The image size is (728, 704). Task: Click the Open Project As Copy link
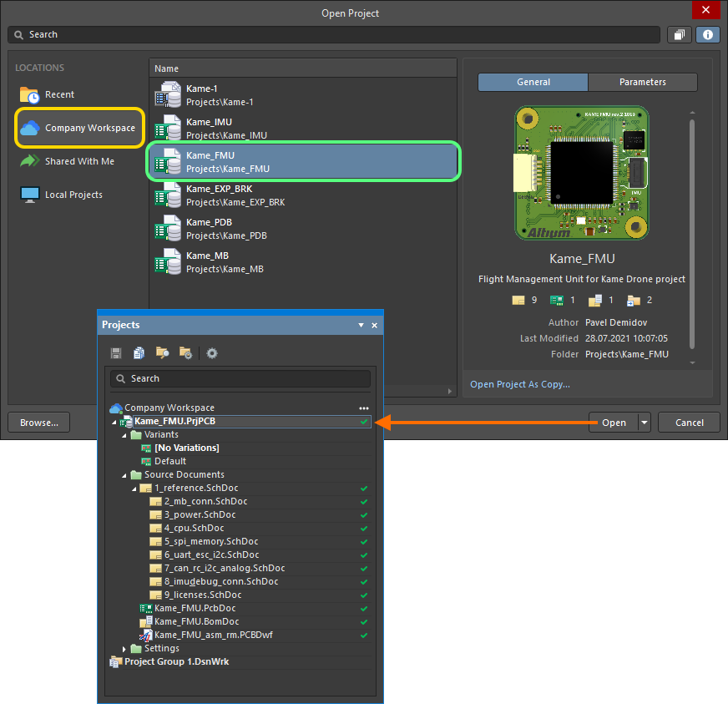pyautogui.click(x=520, y=384)
